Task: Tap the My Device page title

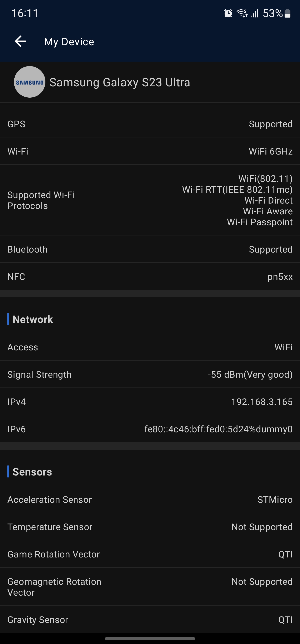Action: 69,42
